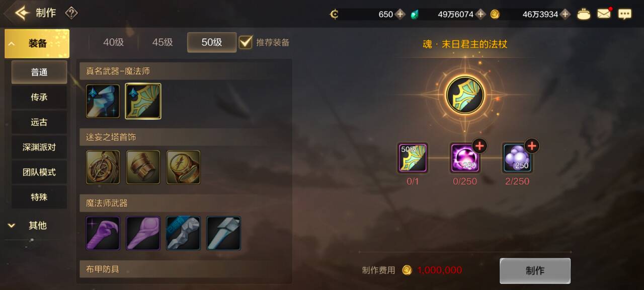Image resolution: width=644 pixels, height=290 pixels.
Task: Open the help question mark icon
Action: click(x=71, y=13)
